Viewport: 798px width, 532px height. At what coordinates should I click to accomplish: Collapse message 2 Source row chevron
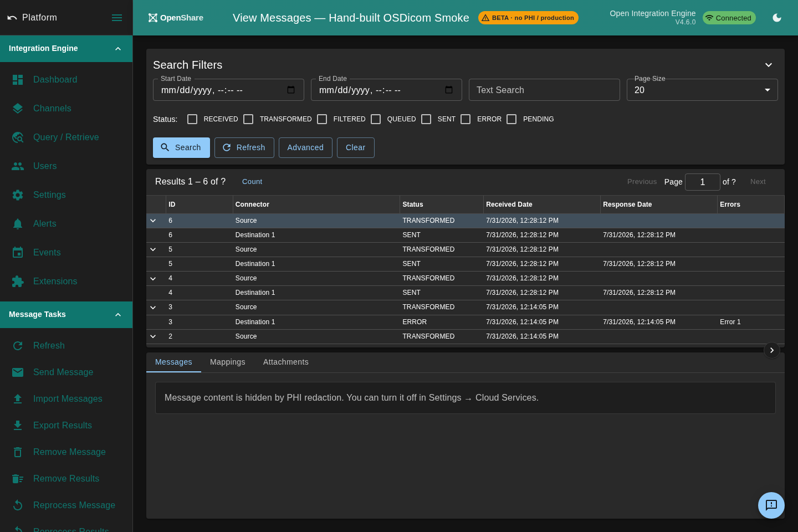(153, 336)
